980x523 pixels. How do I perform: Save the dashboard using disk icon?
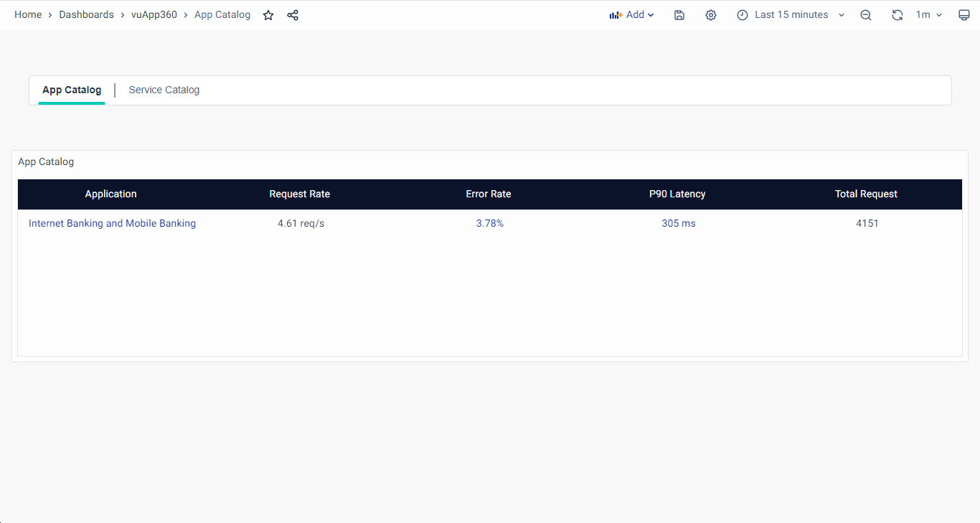(679, 15)
